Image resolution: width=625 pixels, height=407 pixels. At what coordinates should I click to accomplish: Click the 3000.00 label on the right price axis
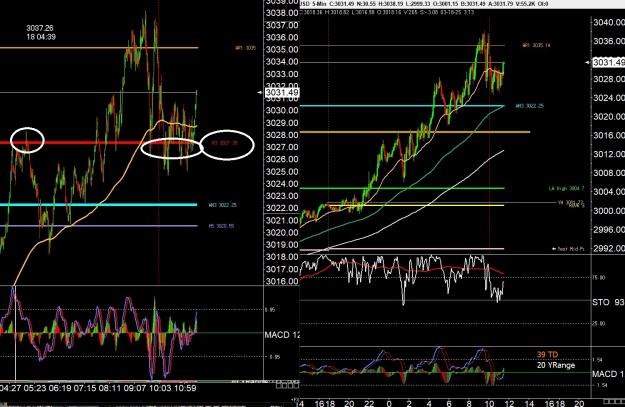click(609, 210)
